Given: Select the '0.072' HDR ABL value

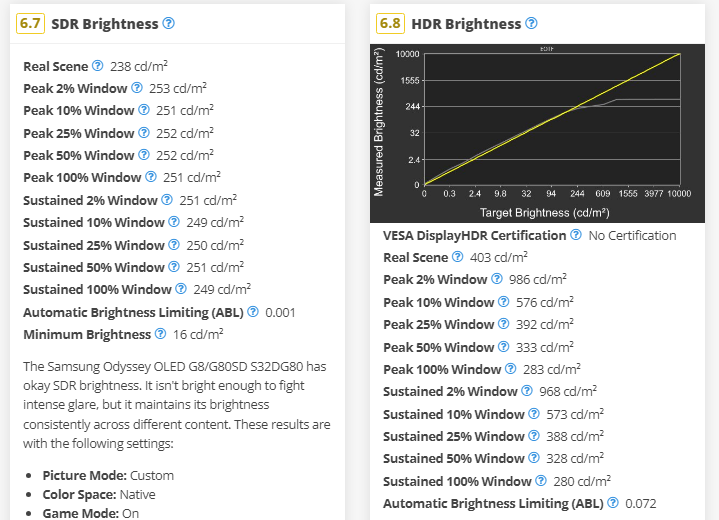Looking at the screenshot, I should coord(641,503).
